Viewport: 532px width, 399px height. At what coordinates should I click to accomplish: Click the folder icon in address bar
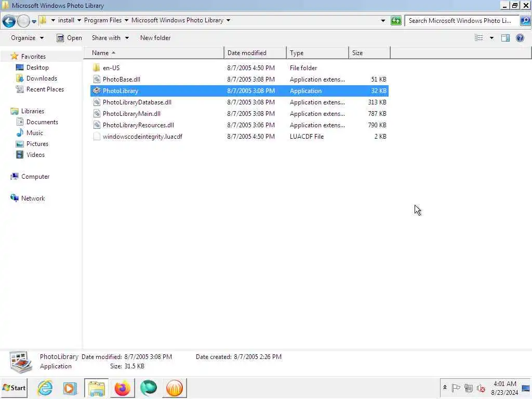pyautogui.click(x=43, y=20)
